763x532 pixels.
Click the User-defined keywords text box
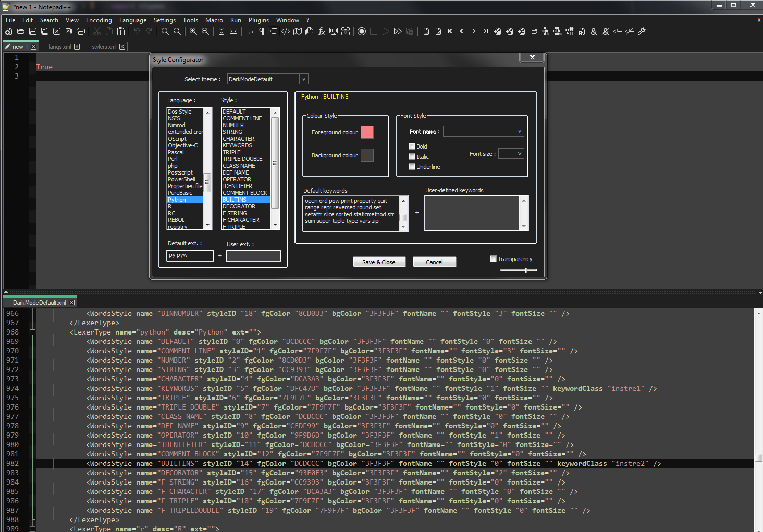click(472, 213)
